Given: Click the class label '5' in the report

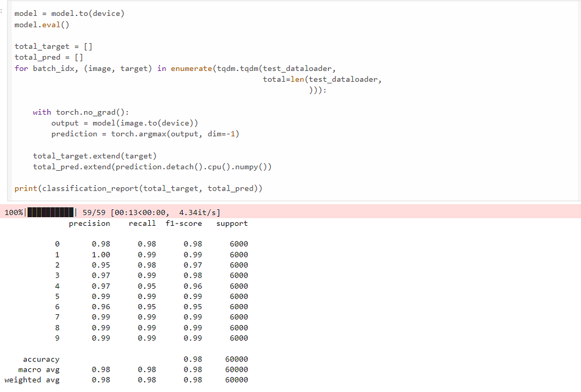Looking at the screenshot, I should click(x=57, y=296).
